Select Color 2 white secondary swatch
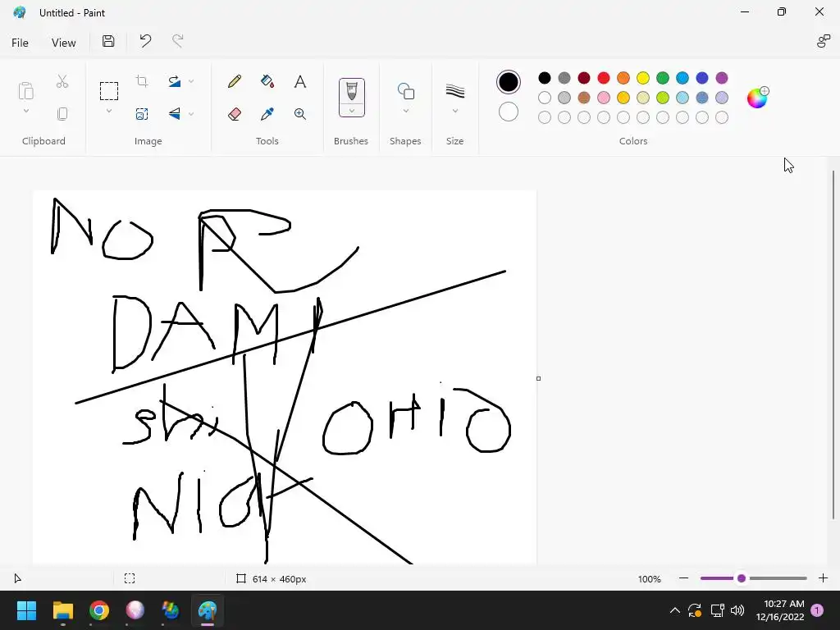840x630 pixels. [x=509, y=112]
